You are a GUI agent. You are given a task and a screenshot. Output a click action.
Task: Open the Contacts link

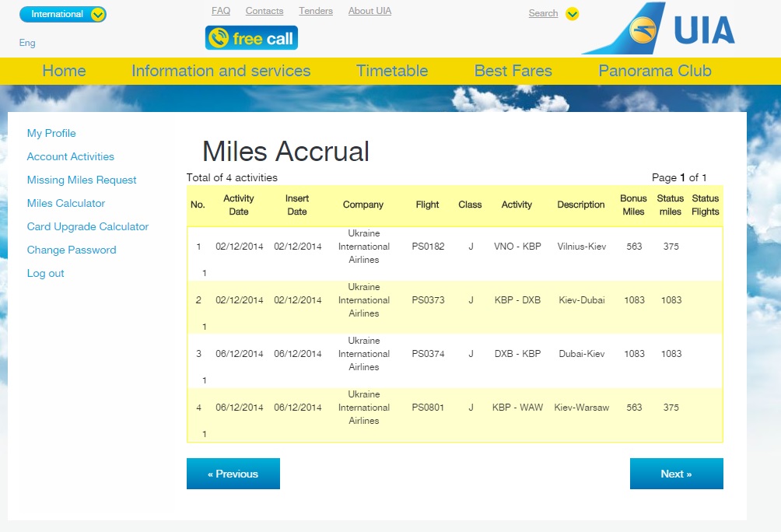point(264,11)
